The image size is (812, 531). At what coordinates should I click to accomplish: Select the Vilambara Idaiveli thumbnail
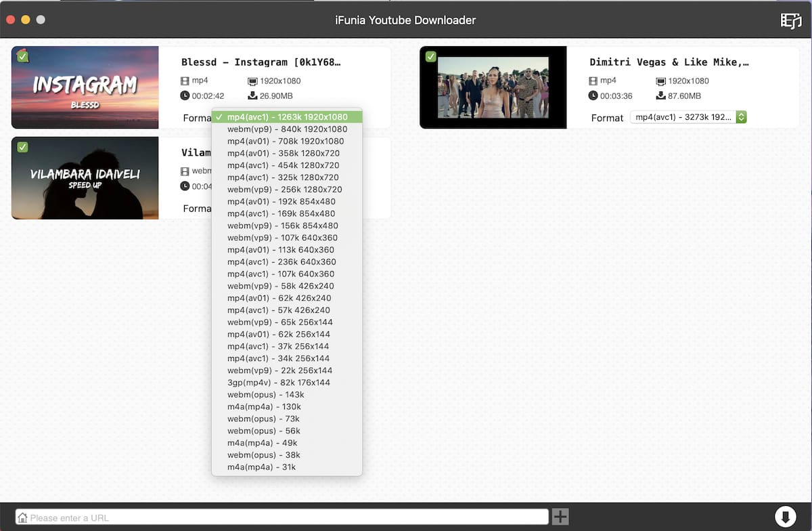[x=85, y=178]
